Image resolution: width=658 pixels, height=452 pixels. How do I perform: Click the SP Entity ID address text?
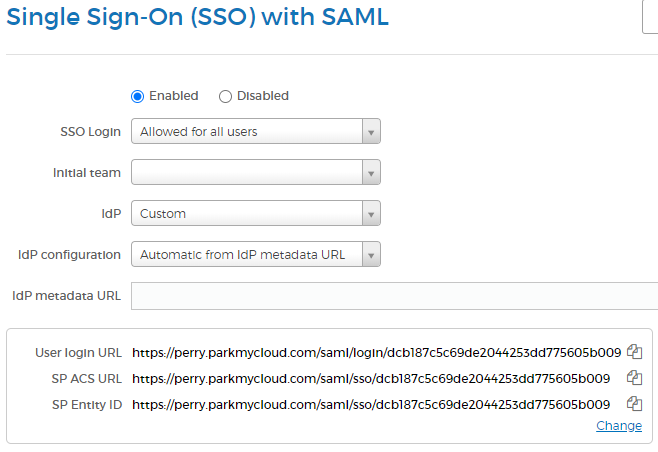click(x=371, y=404)
